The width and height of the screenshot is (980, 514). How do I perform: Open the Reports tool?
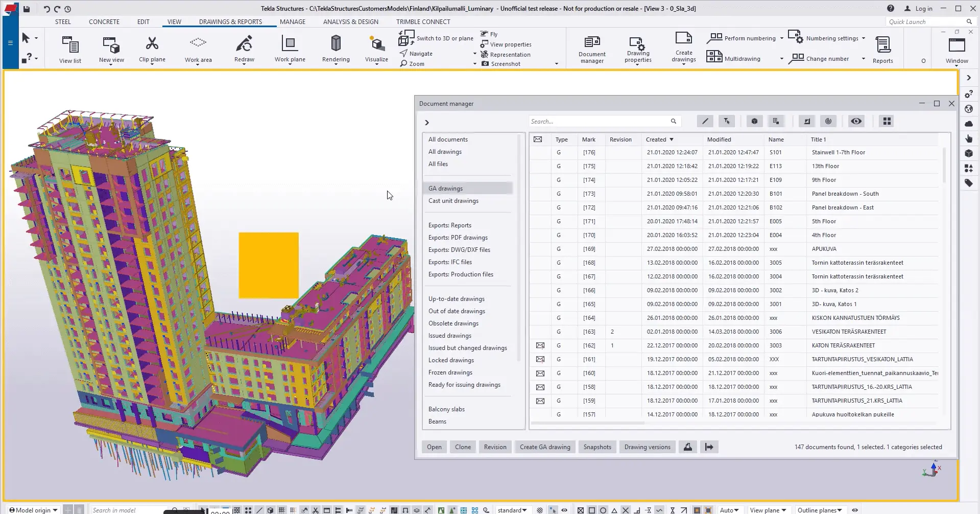883,50
